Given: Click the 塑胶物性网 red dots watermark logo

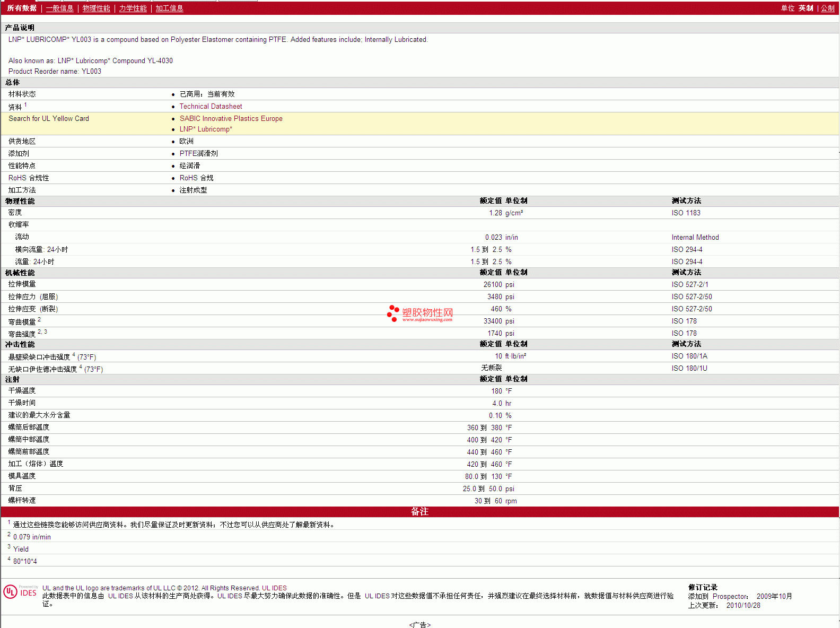Looking at the screenshot, I should 393,313.
